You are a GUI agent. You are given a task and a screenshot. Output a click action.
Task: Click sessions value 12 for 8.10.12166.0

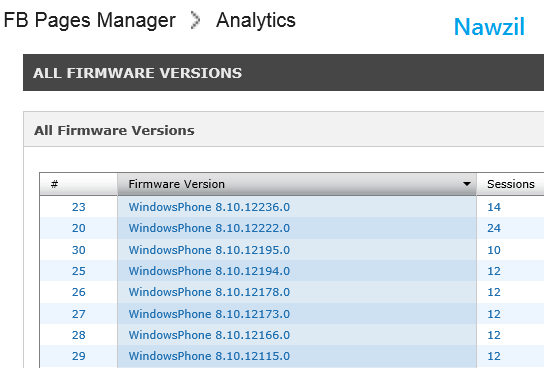pyautogui.click(x=494, y=335)
